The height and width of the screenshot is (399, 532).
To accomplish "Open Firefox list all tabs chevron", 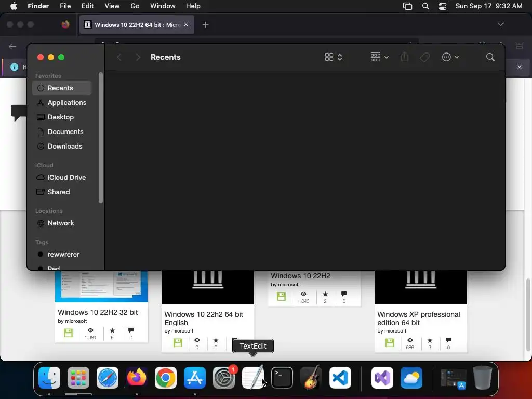I will point(500,24).
